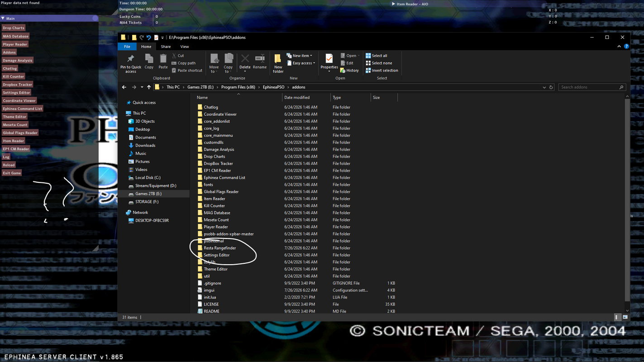Click Select all in the ribbon
This screenshot has height=362, width=644.
(x=377, y=56)
